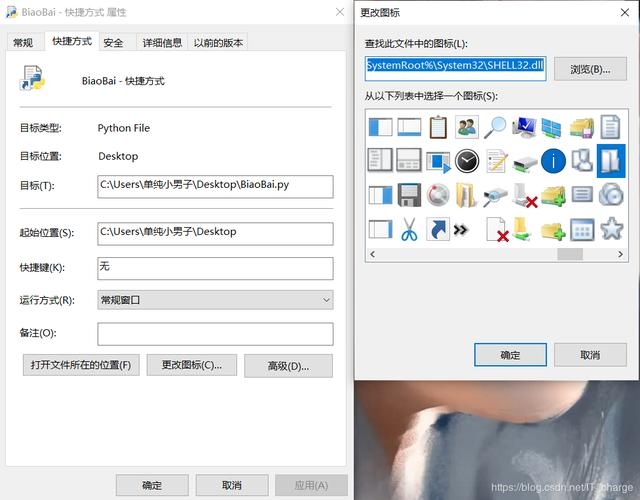640x500 pixels.
Task: Click 取消 in properties window
Action: tap(232, 485)
